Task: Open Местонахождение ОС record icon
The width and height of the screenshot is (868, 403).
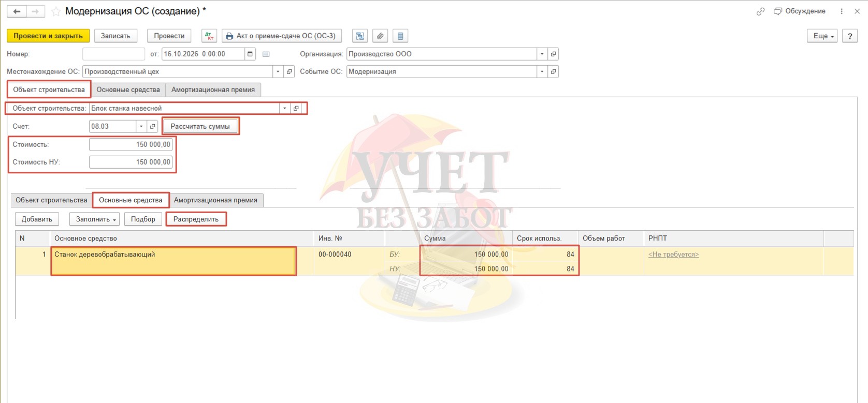Action: [290, 71]
